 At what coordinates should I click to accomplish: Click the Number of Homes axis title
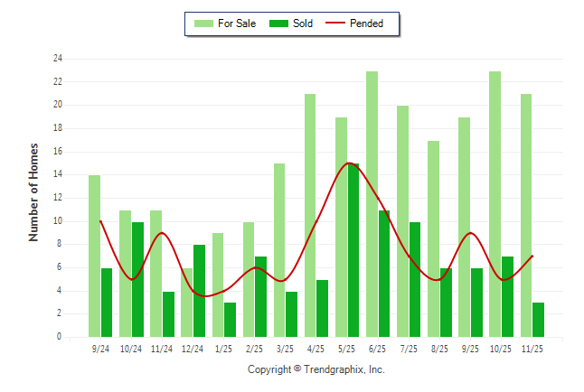click(x=34, y=191)
